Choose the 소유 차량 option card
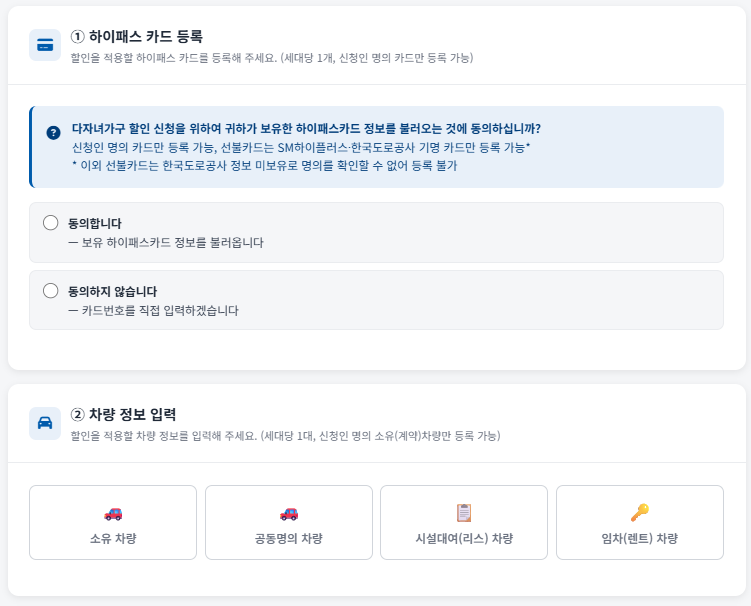Screen dimensions: 751x606 113,522
